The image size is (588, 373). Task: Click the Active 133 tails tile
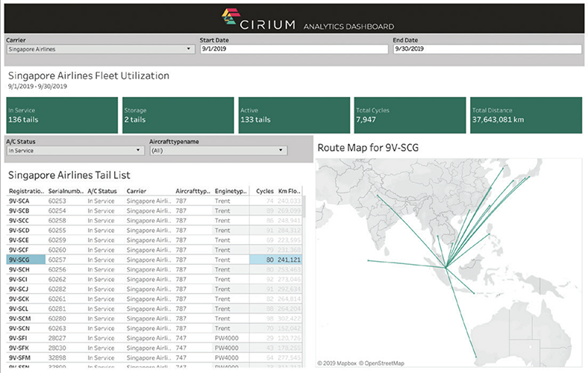pos(293,115)
